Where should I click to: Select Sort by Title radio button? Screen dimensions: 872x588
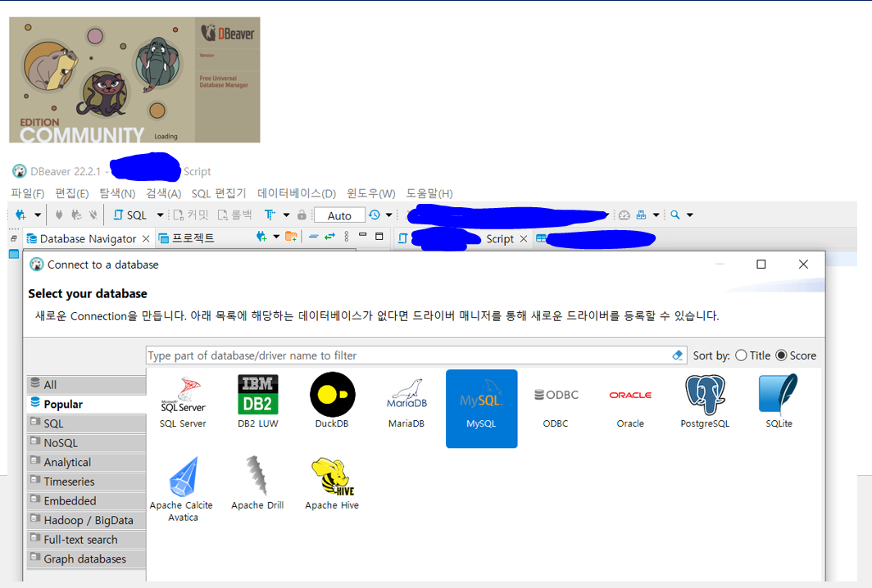pyautogui.click(x=741, y=355)
